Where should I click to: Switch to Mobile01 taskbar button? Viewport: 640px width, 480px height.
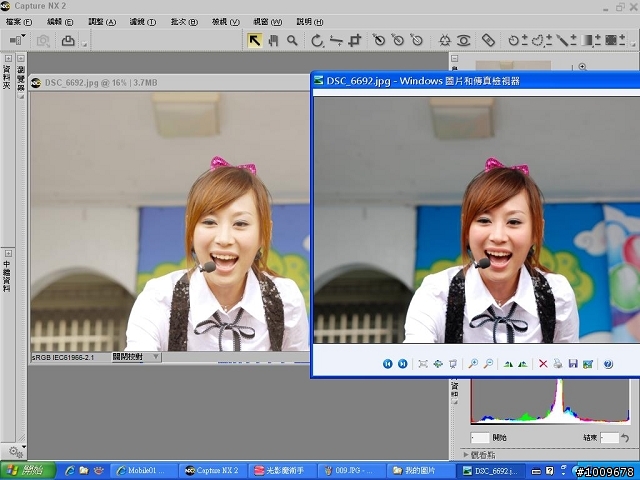coord(144,471)
